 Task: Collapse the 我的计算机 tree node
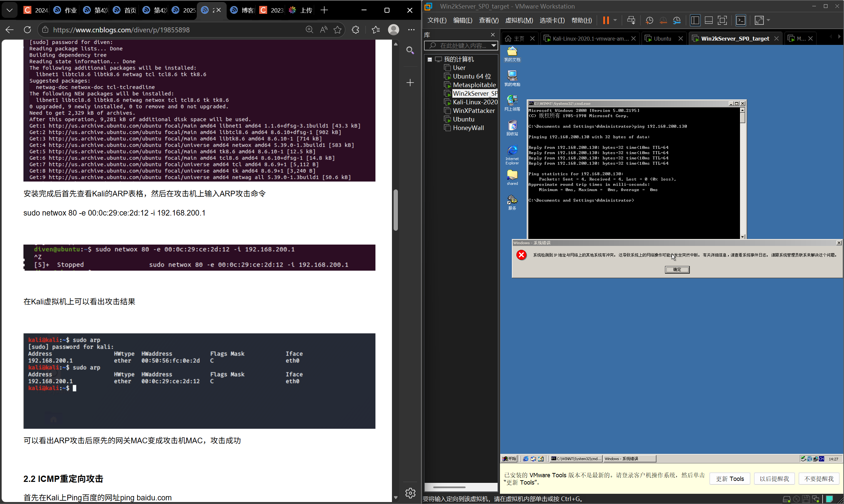(430, 59)
